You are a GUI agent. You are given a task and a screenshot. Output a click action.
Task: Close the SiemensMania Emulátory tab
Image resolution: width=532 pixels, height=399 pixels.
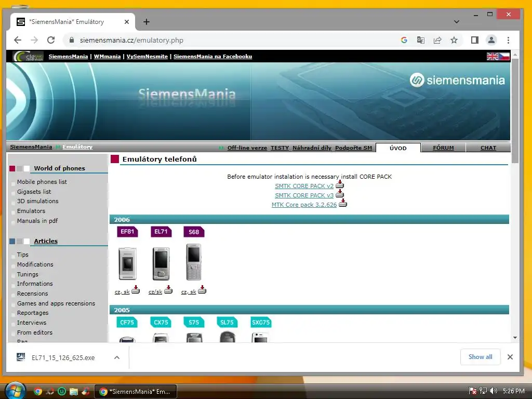click(127, 22)
